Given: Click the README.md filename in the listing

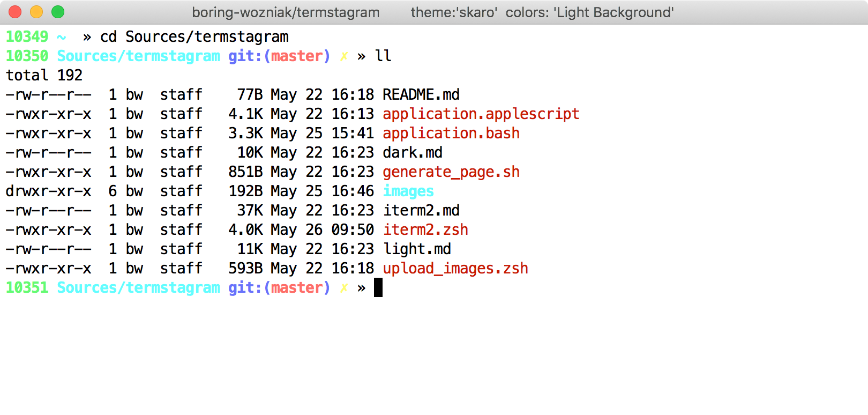Looking at the screenshot, I should (x=421, y=95).
